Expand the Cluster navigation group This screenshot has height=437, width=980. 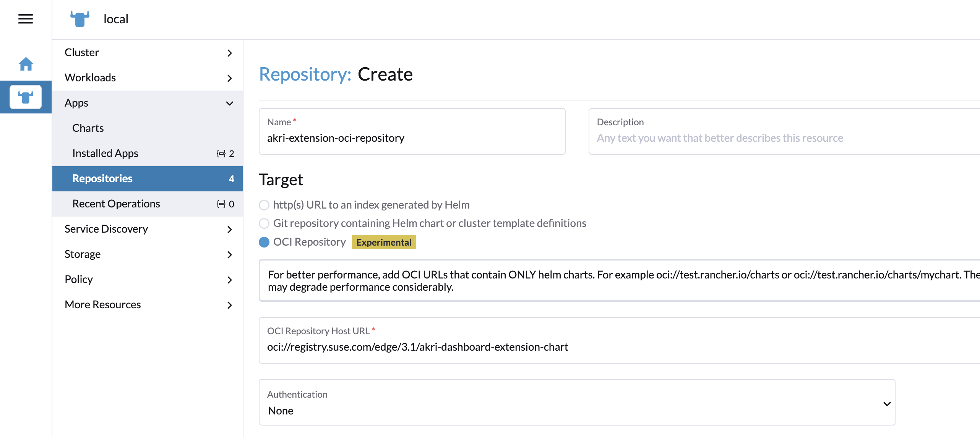tap(147, 53)
